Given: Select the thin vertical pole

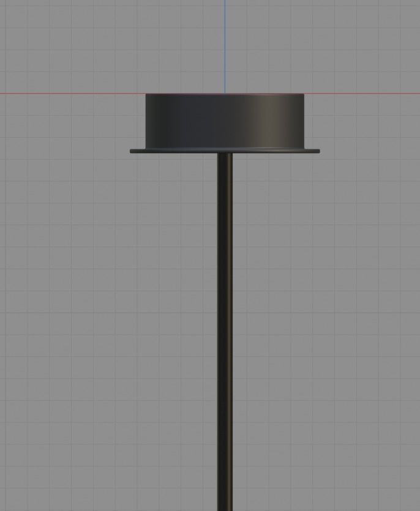Looking at the screenshot, I should click(x=225, y=332).
